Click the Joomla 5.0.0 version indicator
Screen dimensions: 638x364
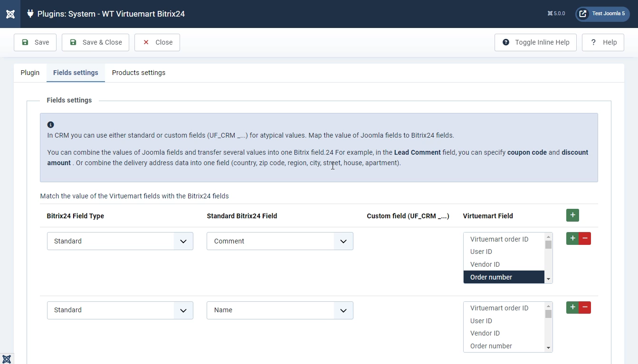[556, 14]
